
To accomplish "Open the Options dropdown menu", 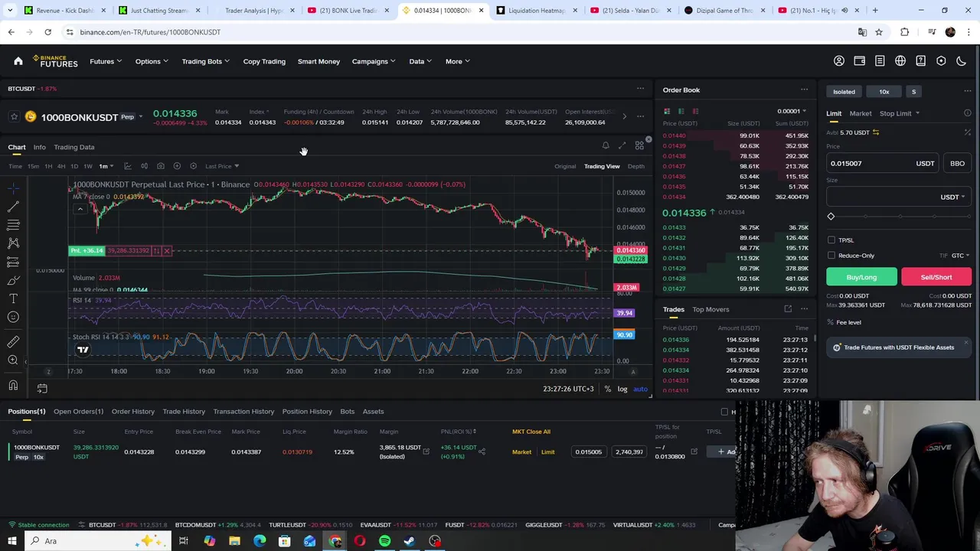I will [x=152, y=61].
